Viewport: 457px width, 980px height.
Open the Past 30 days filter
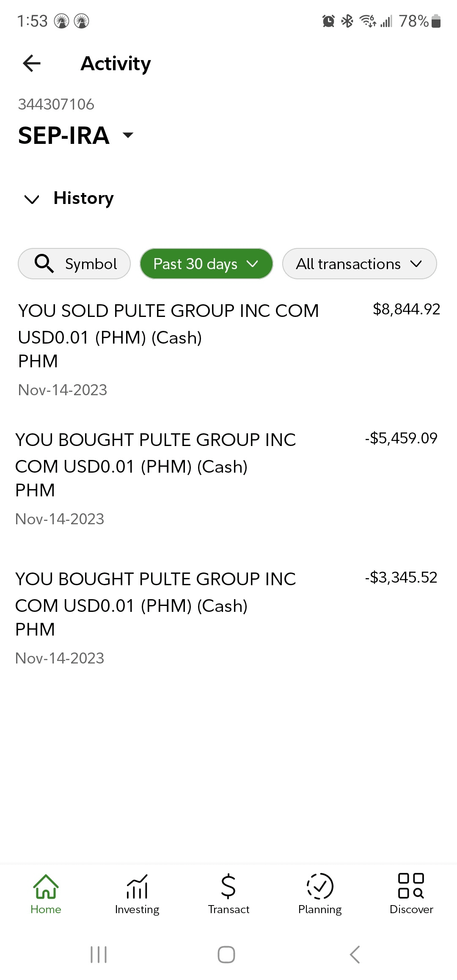coord(206,264)
